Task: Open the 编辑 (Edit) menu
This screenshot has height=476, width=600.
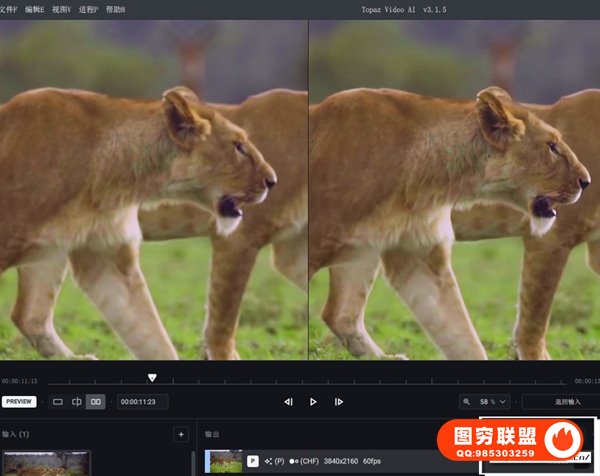Action: pyautogui.click(x=35, y=9)
